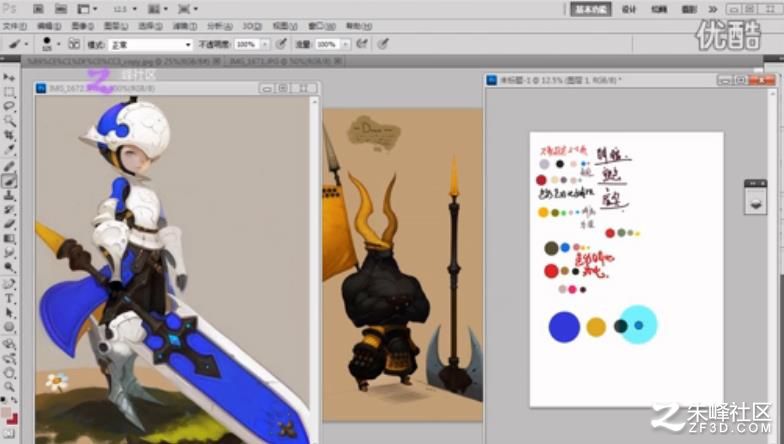The width and height of the screenshot is (784, 444).
Task: Enable airbrush mode in options bar
Action: (x=362, y=44)
